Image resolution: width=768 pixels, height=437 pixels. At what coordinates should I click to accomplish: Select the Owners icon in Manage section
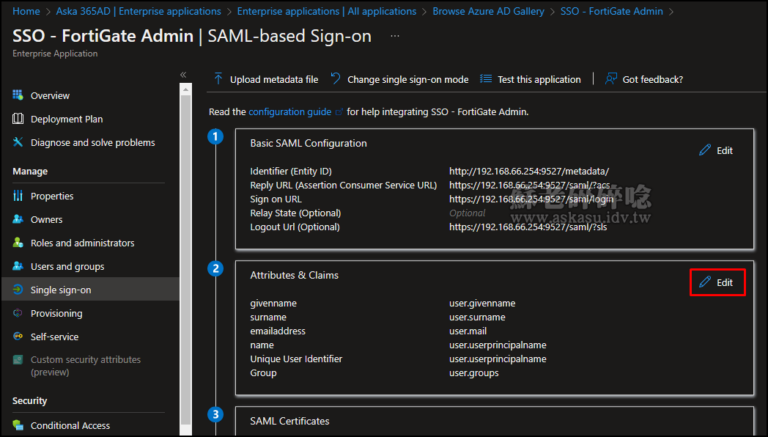(18, 219)
